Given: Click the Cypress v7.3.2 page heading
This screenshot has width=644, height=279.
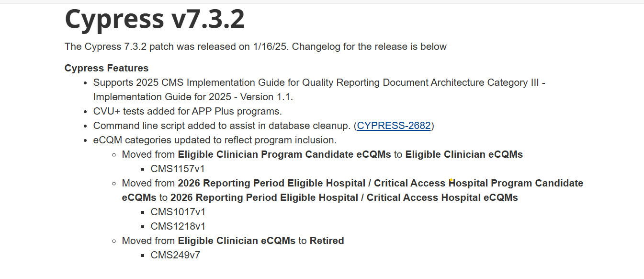Looking at the screenshot, I should point(155,19).
